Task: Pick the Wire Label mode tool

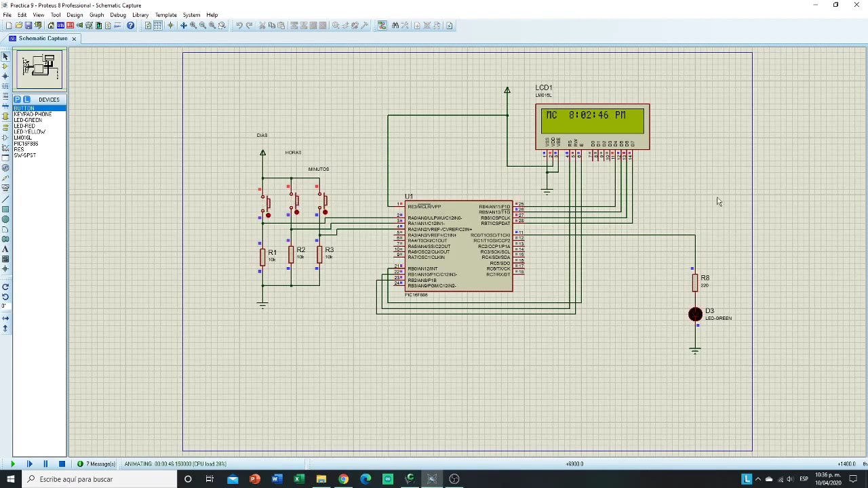Action: (x=5, y=86)
